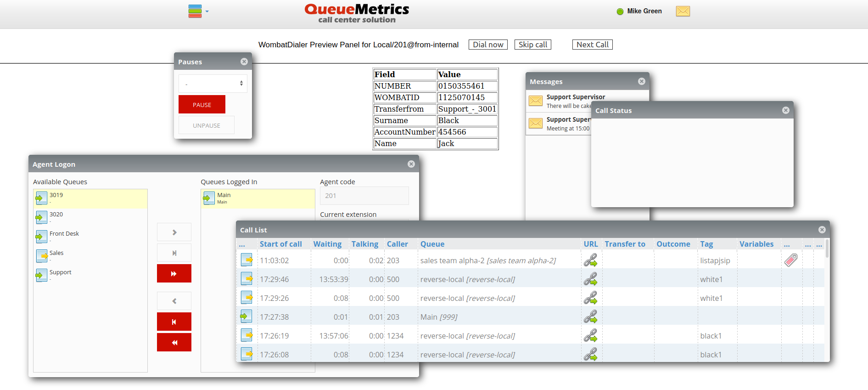Open call details icon for 17:29:26 call

pos(247,298)
